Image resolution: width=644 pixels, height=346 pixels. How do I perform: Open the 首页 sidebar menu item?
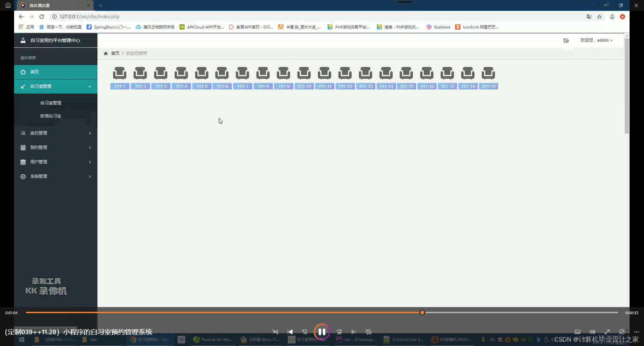(56, 72)
